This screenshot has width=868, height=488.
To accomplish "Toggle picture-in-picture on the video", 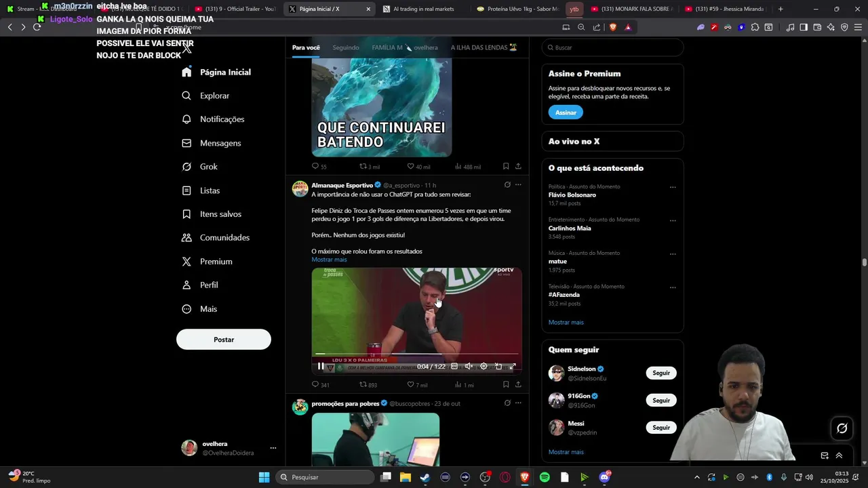I will 498,366.
